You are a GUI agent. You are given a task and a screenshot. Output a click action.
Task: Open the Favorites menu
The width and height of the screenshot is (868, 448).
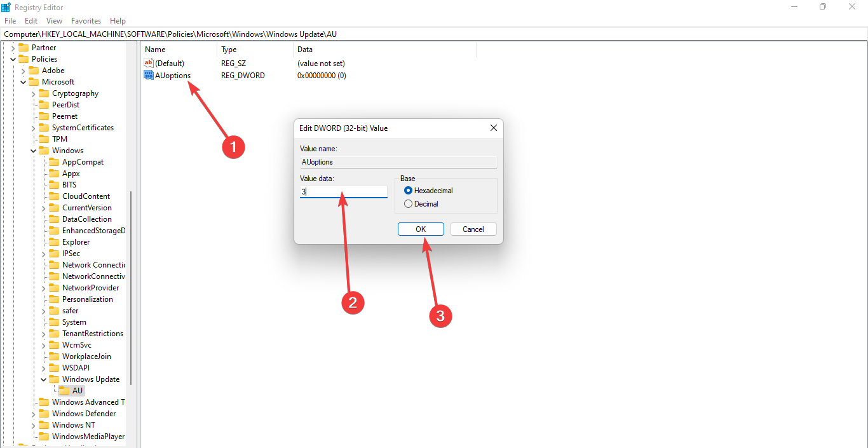point(86,21)
